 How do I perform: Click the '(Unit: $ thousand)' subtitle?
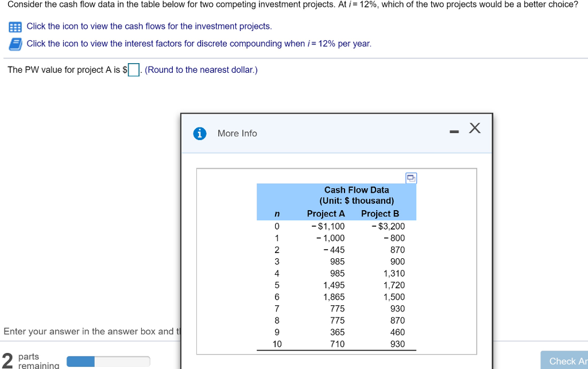357,201
